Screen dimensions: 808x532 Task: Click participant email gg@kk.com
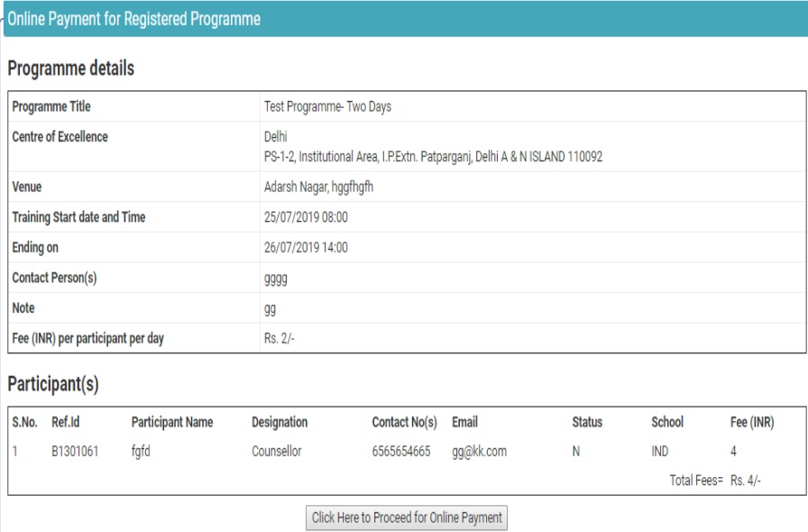coord(479,452)
